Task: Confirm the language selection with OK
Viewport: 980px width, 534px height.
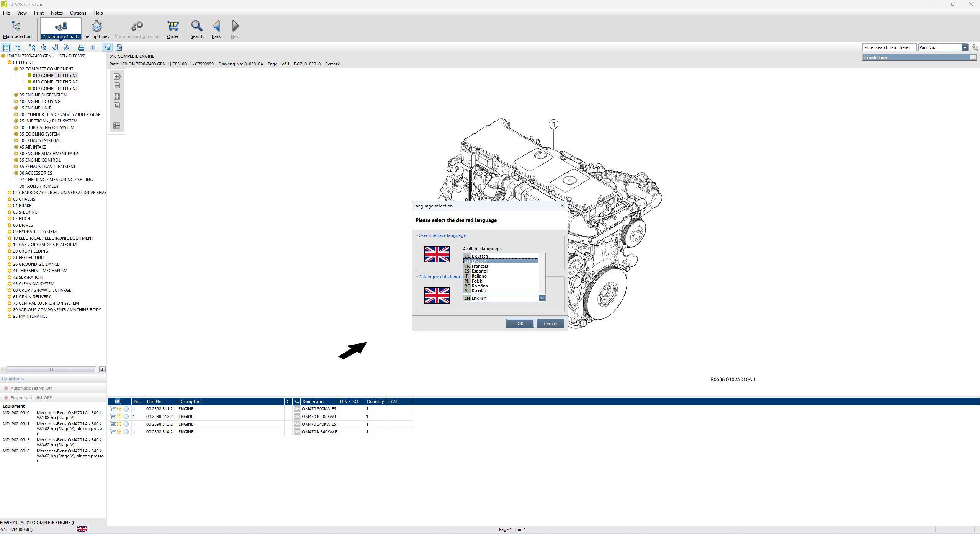Action: click(x=520, y=323)
